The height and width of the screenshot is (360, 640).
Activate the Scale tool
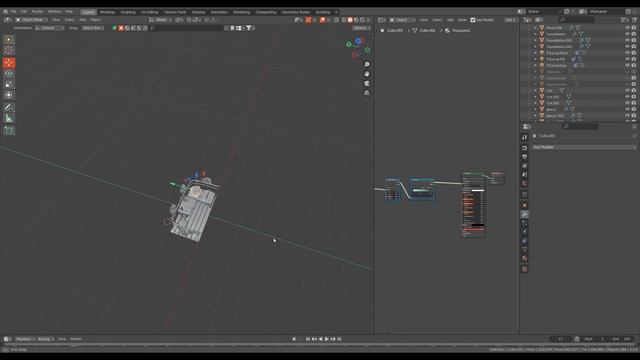[9, 84]
